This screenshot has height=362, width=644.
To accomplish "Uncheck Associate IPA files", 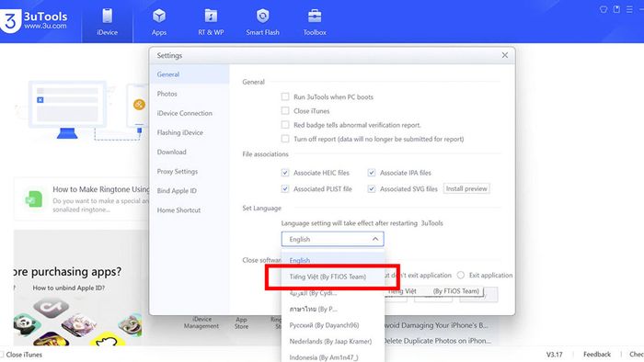I will (x=372, y=173).
